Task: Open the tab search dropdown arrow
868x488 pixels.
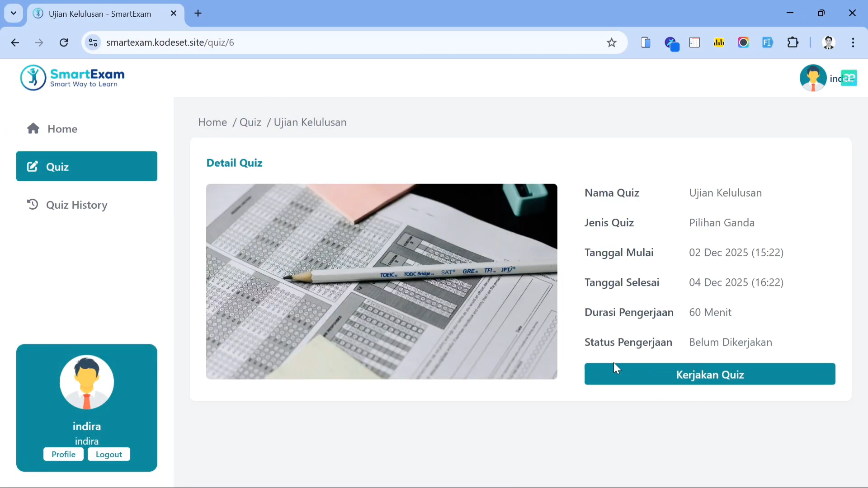Action: pos(13,13)
